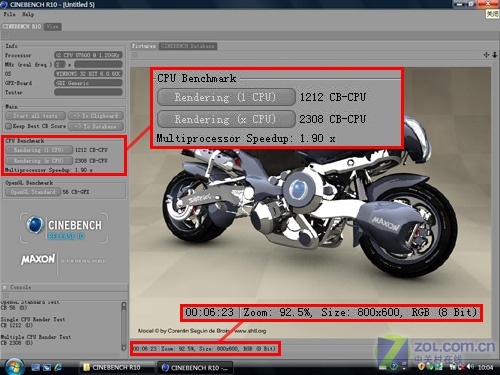Click the picture viewer zoom arrow icon
500x375 pixels.
click(x=495, y=55)
